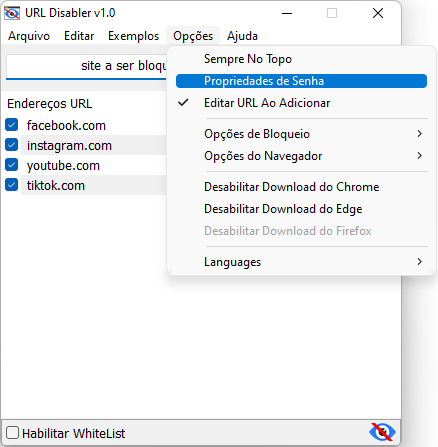Uncheck the facebook.com checkbox
This screenshot has width=438, height=447.
(12, 125)
